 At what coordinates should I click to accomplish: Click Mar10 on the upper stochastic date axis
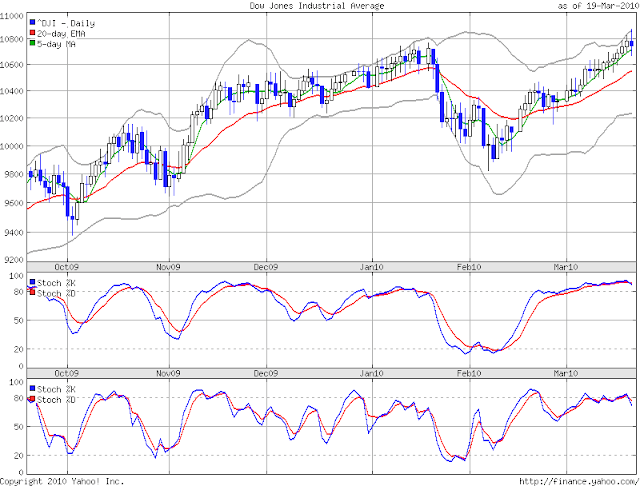(x=566, y=373)
